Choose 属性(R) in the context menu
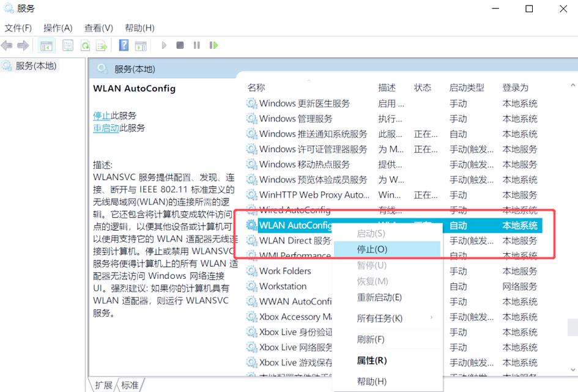Image resolution: width=578 pixels, height=392 pixels. [x=387, y=360]
